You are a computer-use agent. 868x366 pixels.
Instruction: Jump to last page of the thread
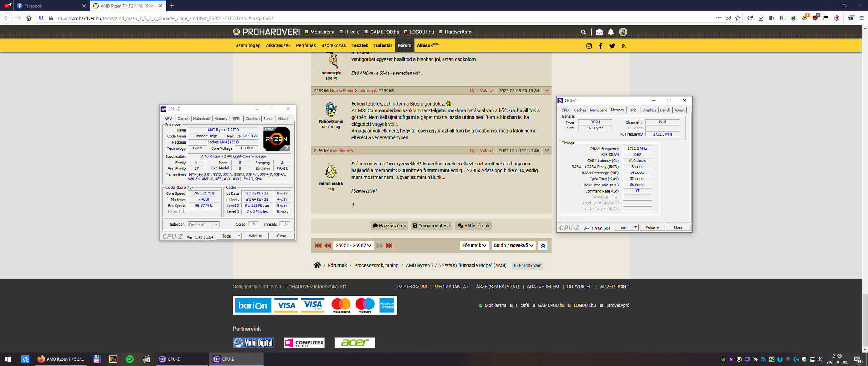coord(389,246)
